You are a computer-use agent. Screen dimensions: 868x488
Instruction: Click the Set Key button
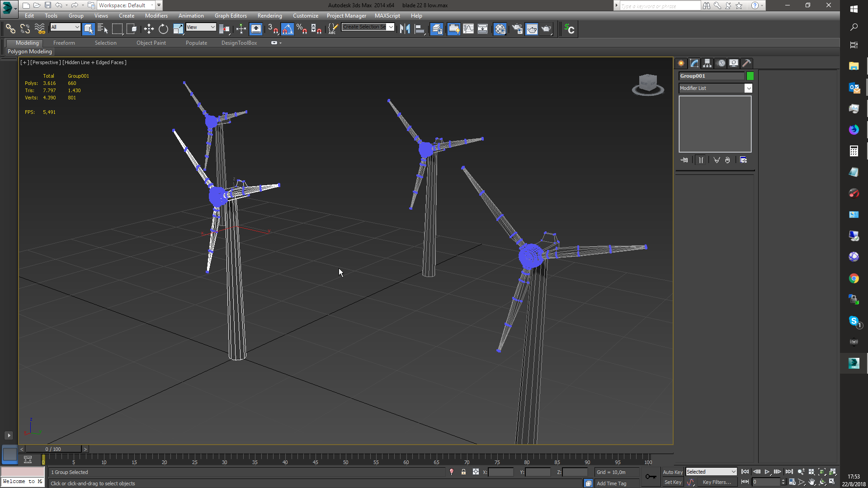673,482
